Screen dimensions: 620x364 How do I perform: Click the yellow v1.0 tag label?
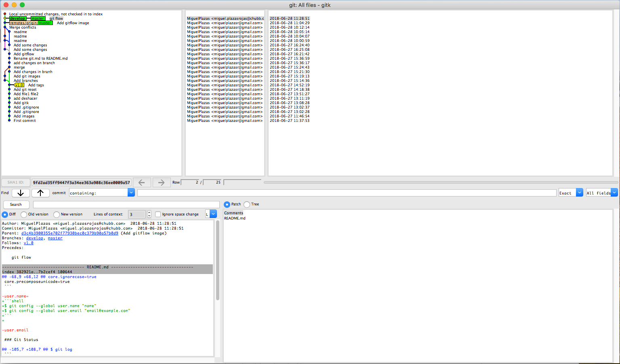coord(19,85)
